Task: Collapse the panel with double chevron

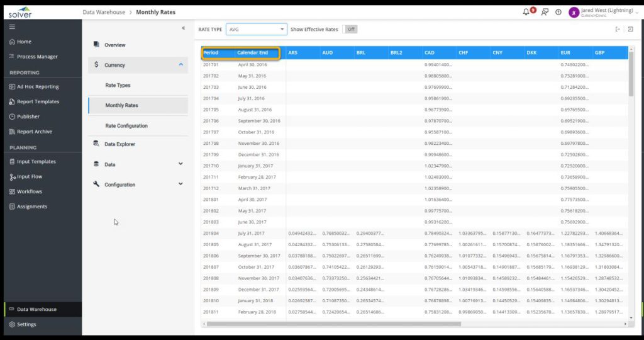Action: [183, 28]
